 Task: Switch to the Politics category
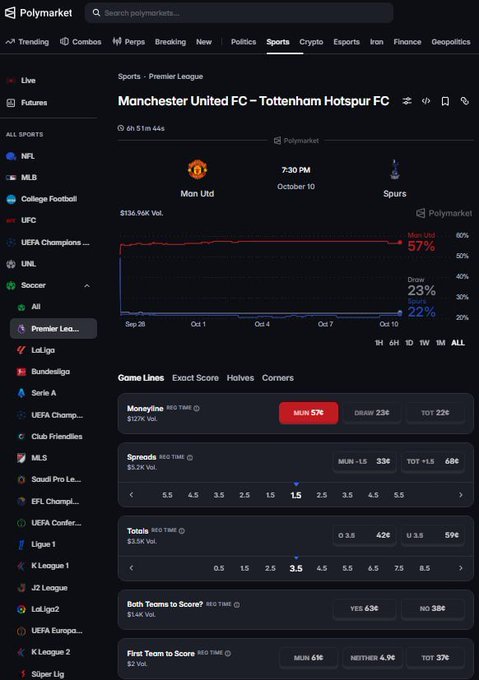[x=243, y=42]
